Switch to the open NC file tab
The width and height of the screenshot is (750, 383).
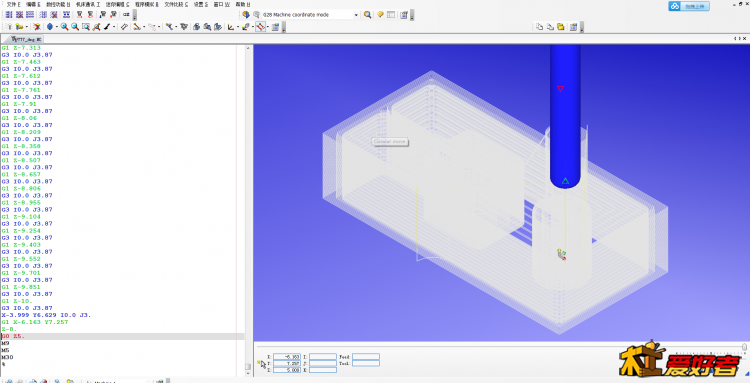[26, 39]
